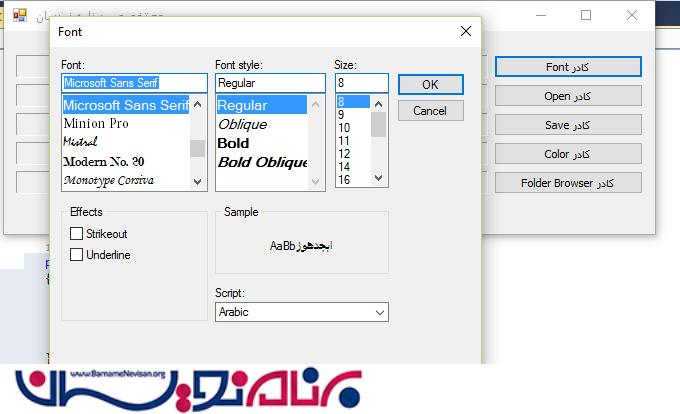Maximize the background form window
The image size is (680, 414).
[x=586, y=15]
